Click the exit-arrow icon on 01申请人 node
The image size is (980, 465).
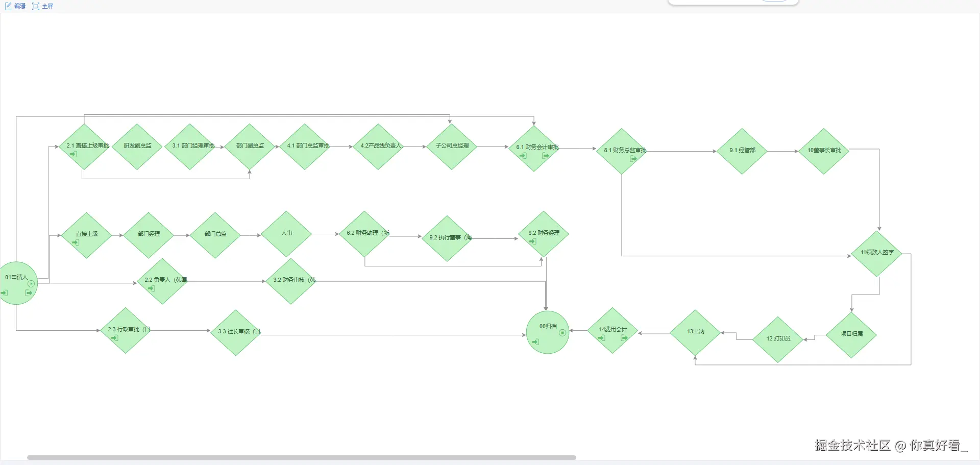tap(29, 293)
